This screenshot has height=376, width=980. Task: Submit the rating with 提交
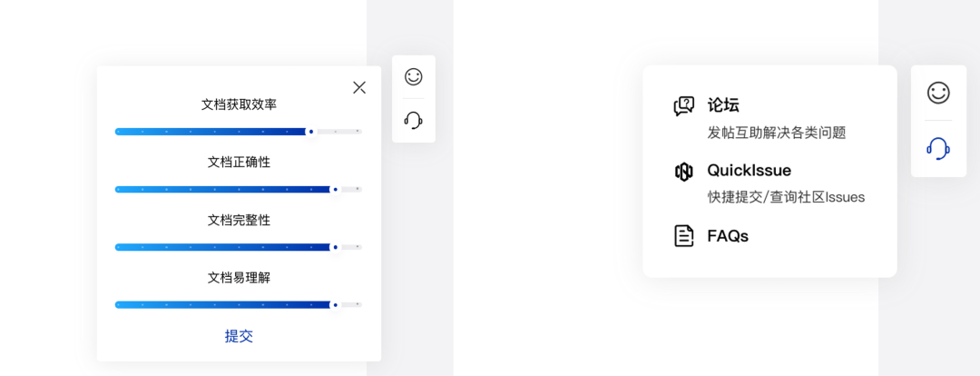239,336
